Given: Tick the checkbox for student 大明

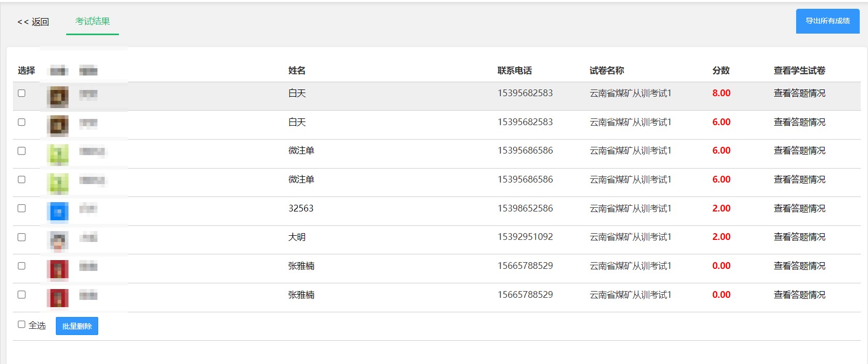Looking at the screenshot, I should 22,237.
